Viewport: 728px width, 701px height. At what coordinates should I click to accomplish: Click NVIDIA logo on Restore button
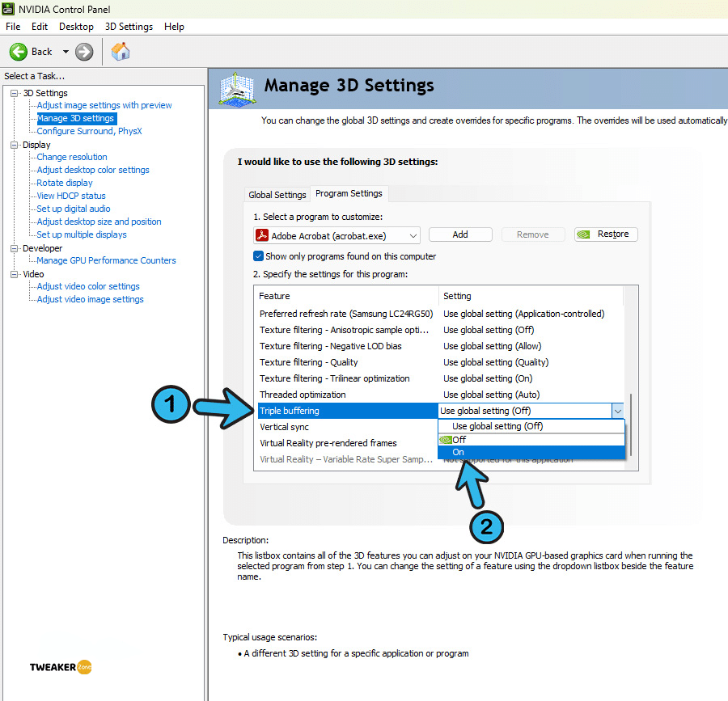(583, 234)
